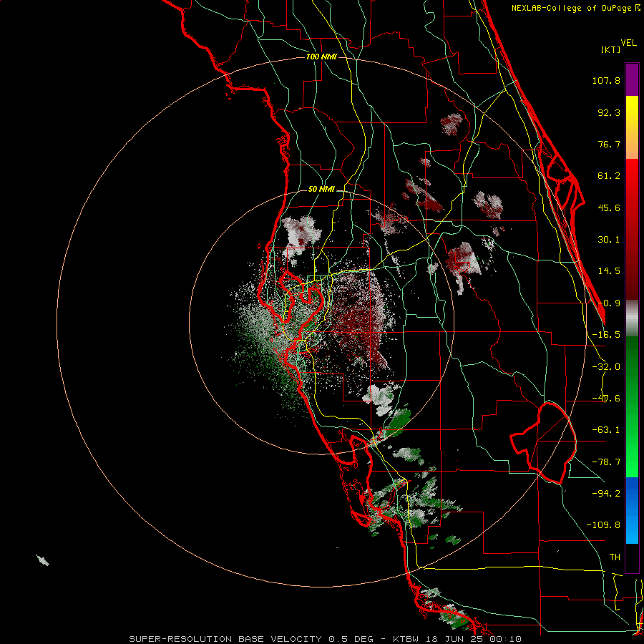The image size is (644, 644).
Task: Pick the purple segment of the velocity color bar
Action: tap(632, 79)
